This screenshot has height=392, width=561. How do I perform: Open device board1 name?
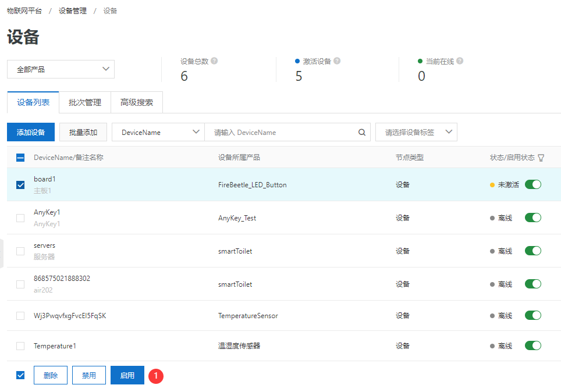point(45,179)
